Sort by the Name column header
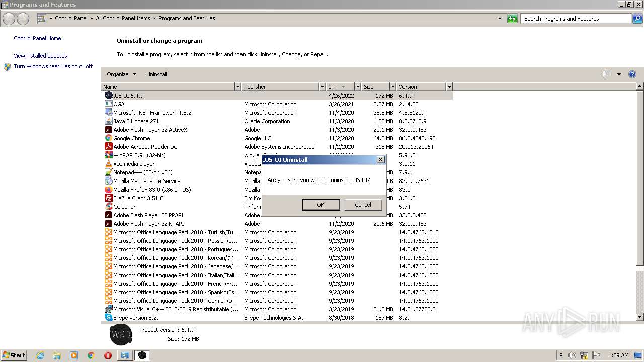The height and width of the screenshot is (362, 644). click(168, 87)
